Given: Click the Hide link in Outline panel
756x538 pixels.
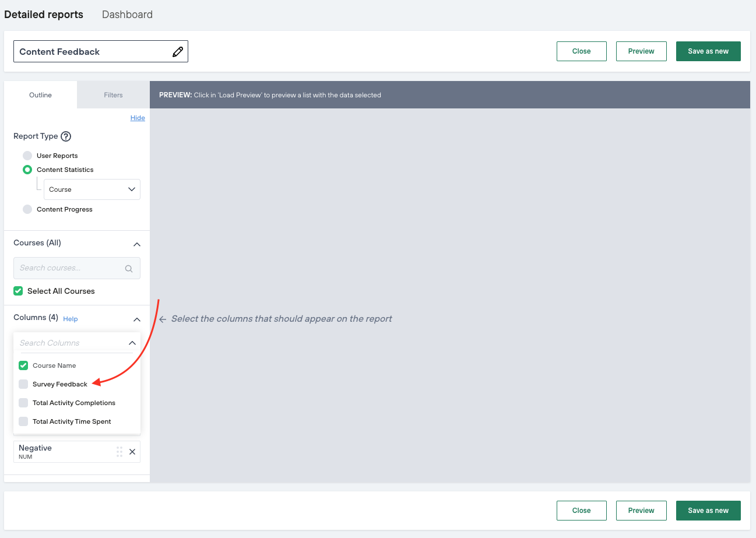Looking at the screenshot, I should coord(138,118).
